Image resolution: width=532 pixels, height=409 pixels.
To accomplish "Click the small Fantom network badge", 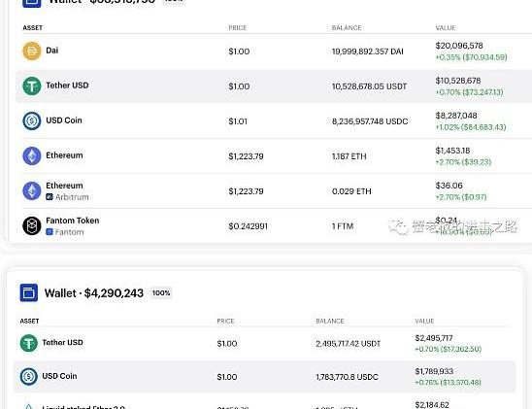I will point(50,232).
